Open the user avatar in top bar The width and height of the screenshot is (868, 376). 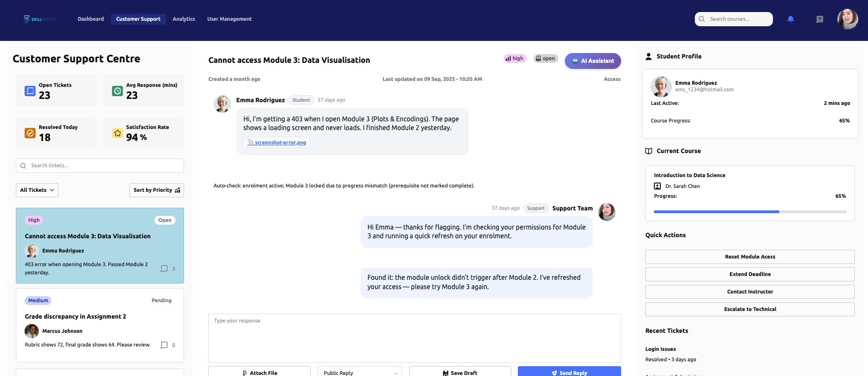[848, 19]
